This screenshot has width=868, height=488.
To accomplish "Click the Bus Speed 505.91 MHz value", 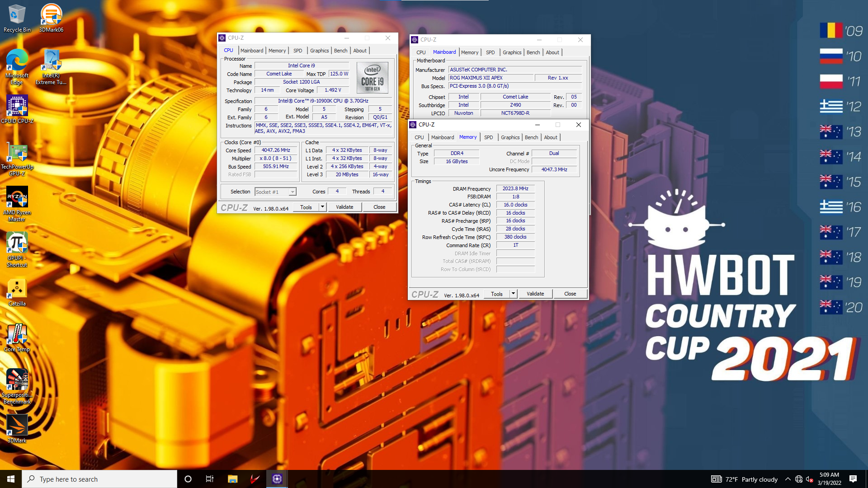I will coord(276,167).
